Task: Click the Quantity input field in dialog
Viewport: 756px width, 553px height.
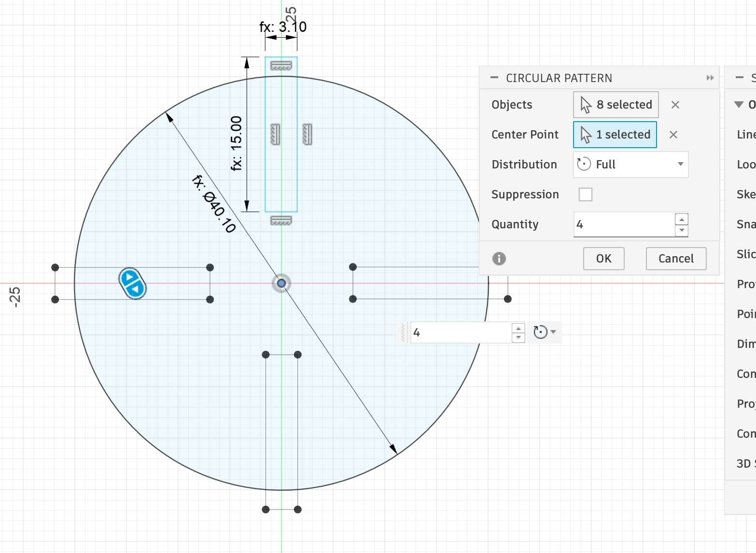Action: (x=624, y=224)
